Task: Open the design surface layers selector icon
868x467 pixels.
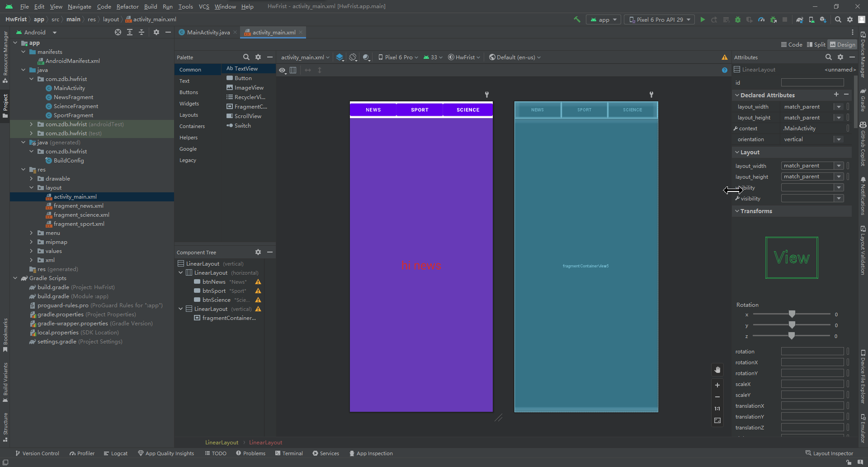Action: click(340, 57)
